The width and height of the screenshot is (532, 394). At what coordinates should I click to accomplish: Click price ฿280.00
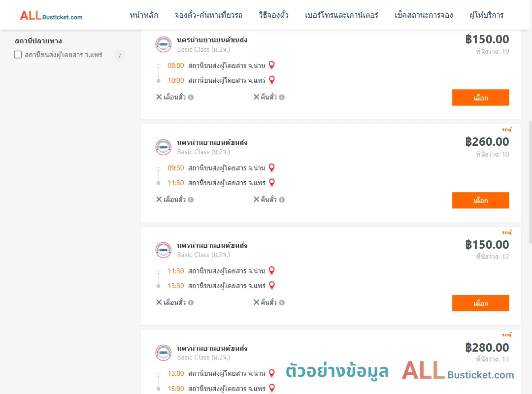487,348
